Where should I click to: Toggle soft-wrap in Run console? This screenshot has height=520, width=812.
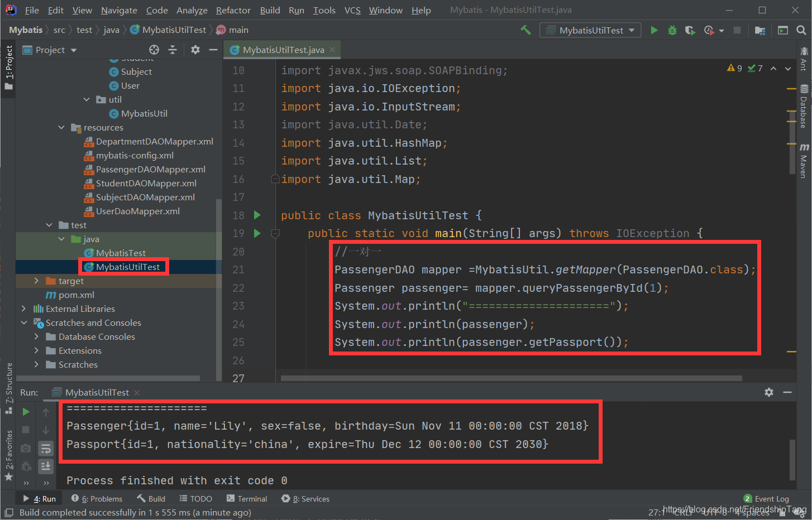pos(46,448)
